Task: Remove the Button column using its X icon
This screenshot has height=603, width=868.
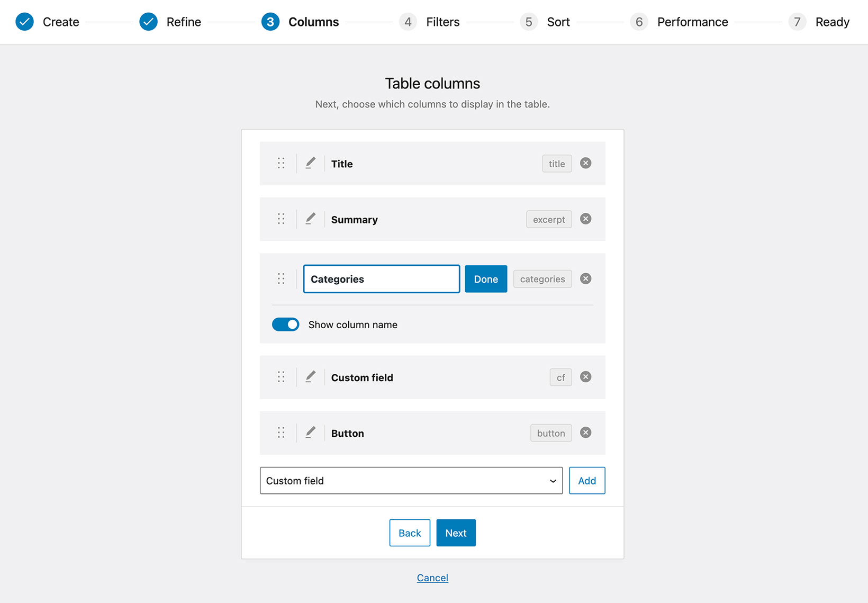Action: 585,433
